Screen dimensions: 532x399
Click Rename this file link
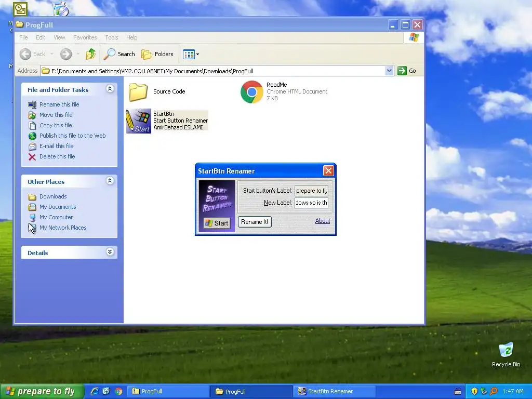click(x=59, y=104)
